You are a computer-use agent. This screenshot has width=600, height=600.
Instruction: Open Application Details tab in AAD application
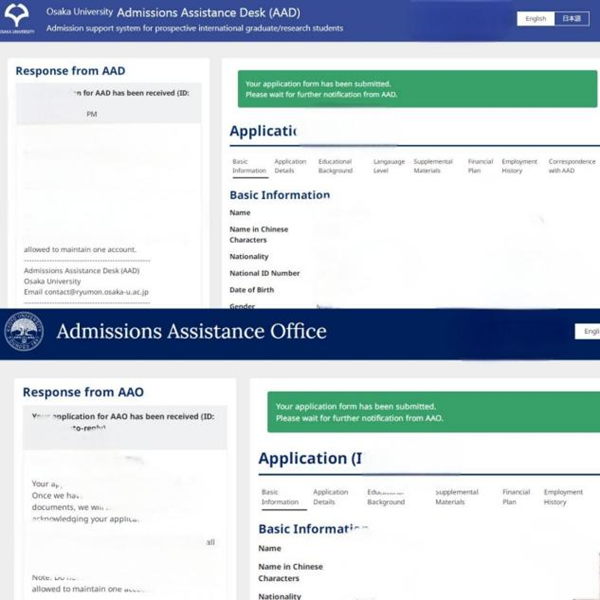point(290,166)
